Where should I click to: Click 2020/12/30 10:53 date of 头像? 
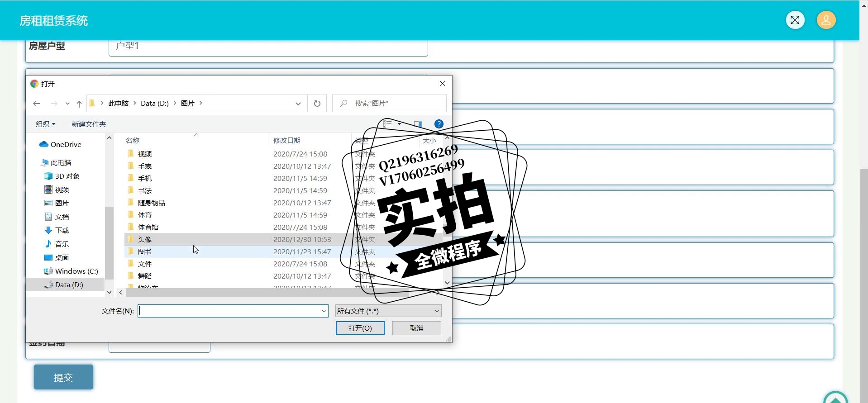point(302,239)
